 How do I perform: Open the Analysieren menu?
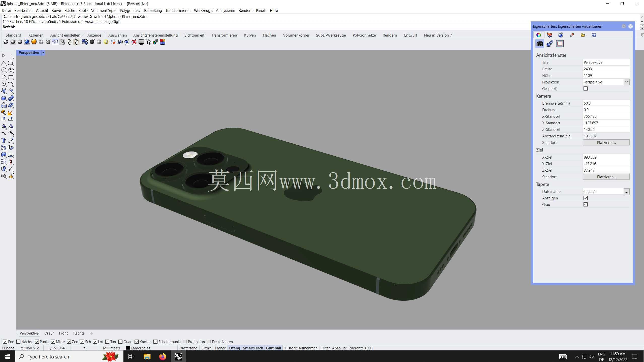pyautogui.click(x=225, y=10)
